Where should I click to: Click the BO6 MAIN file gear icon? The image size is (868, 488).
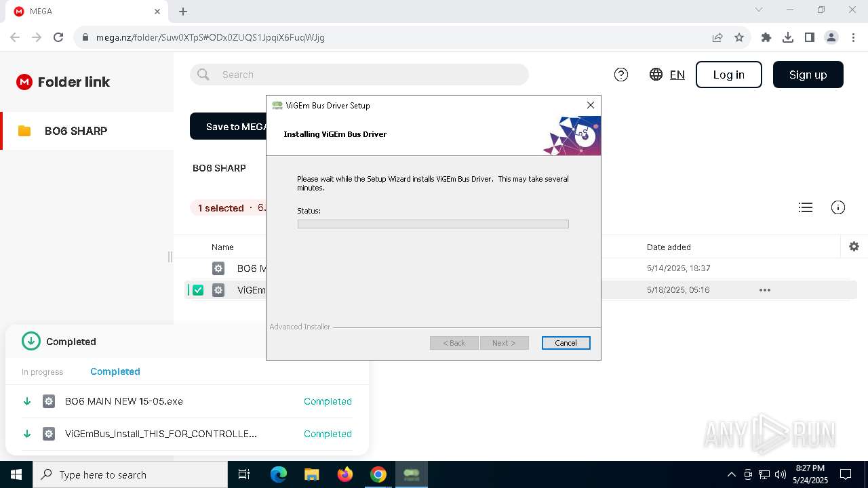[218, 268]
